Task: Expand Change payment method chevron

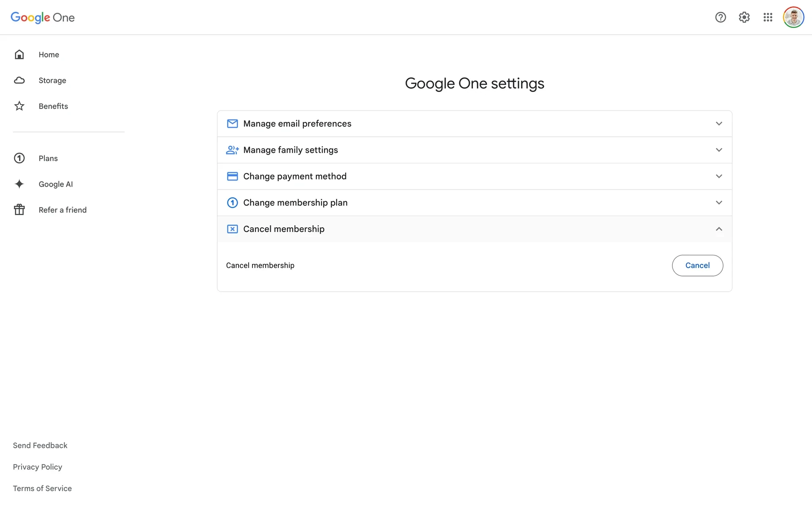Action: point(719,176)
